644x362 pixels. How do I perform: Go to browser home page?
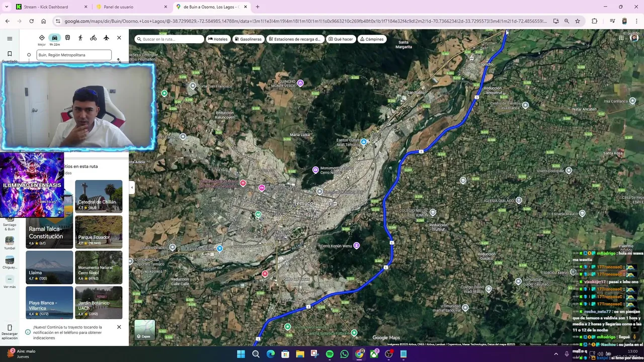click(44, 21)
